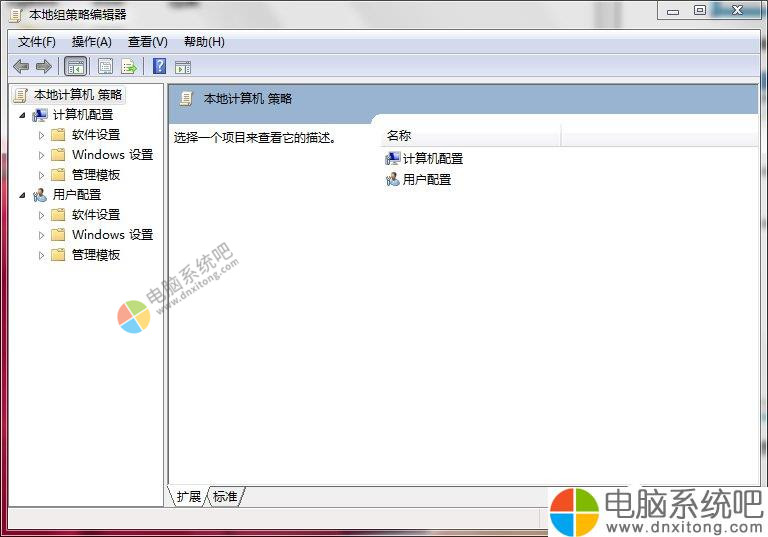This screenshot has width=768, height=537.
Task: Expand Windows 设置 under 计算机配置
Action: point(42,155)
